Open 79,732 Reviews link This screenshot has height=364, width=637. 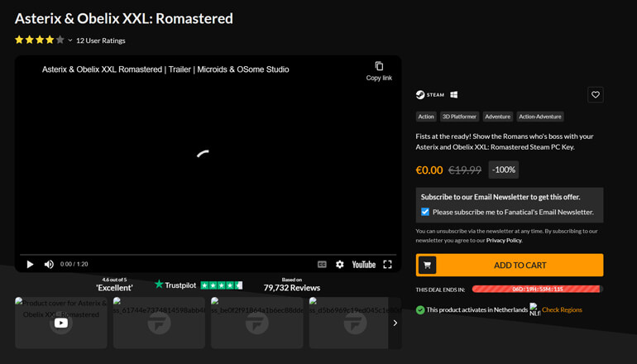click(292, 288)
